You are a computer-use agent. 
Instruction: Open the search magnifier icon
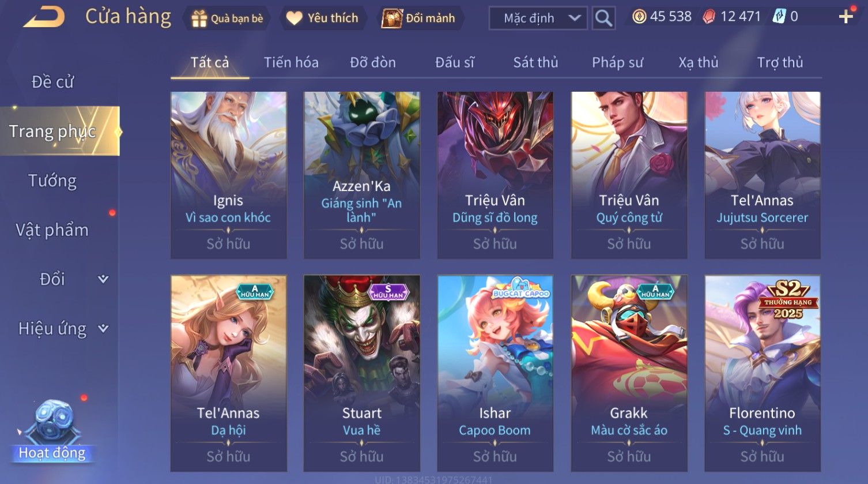pyautogui.click(x=603, y=18)
